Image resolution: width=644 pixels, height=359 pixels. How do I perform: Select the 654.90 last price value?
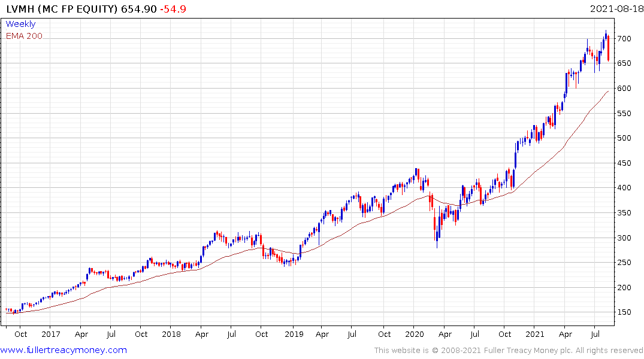139,9
